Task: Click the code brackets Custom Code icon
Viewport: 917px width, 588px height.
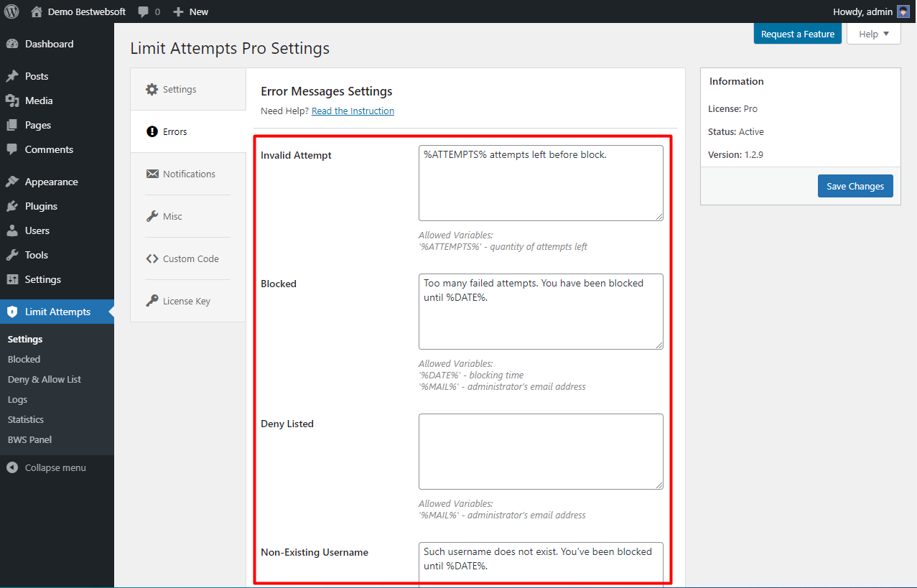Action: (152, 258)
